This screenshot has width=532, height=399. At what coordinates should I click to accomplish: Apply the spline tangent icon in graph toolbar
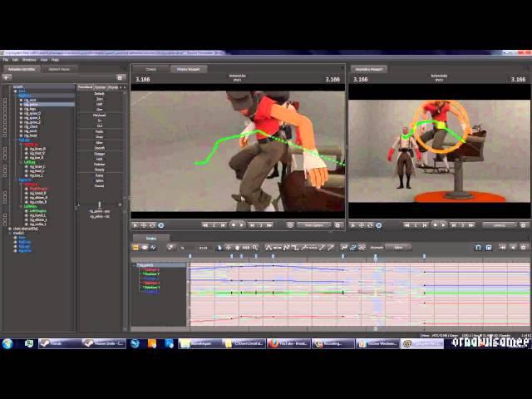click(268, 248)
